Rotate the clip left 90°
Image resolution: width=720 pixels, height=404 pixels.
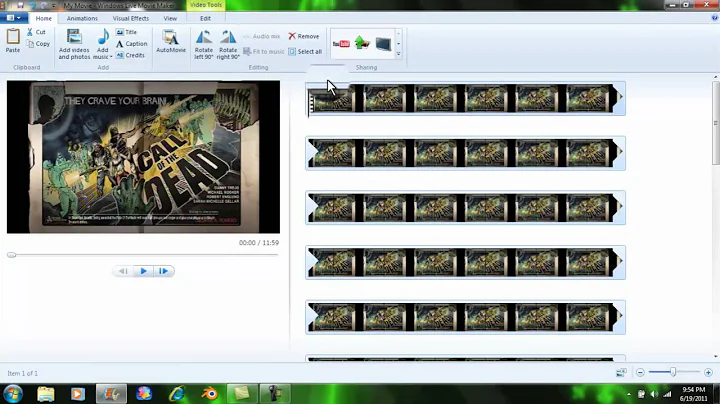coord(203,45)
